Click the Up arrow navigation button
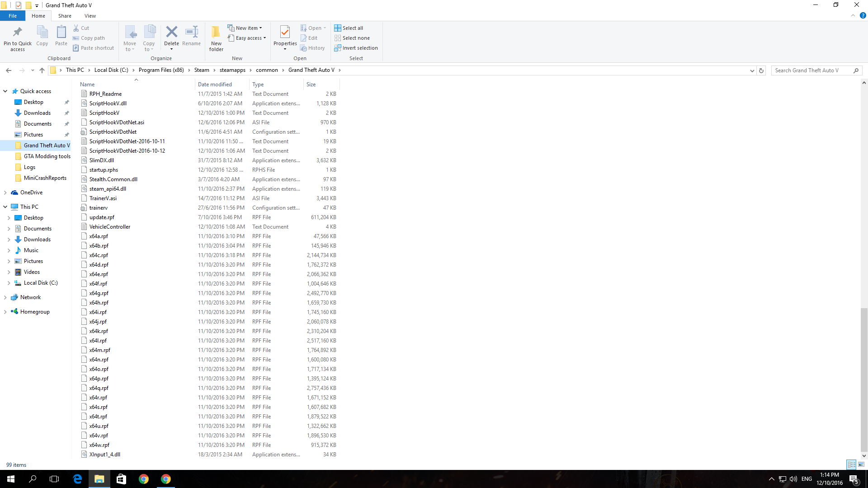Image resolution: width=868 pixels, height=488 pixels. 42,70
